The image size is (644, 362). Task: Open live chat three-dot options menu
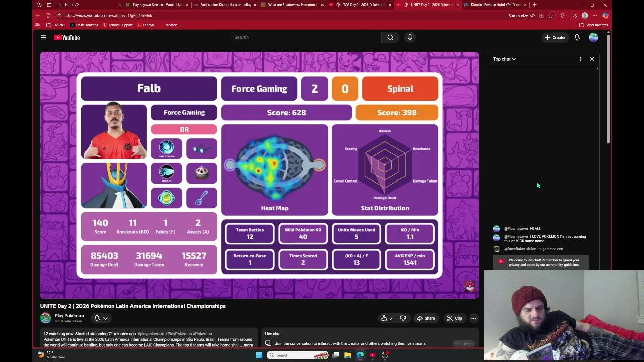(x=580, y=59)
